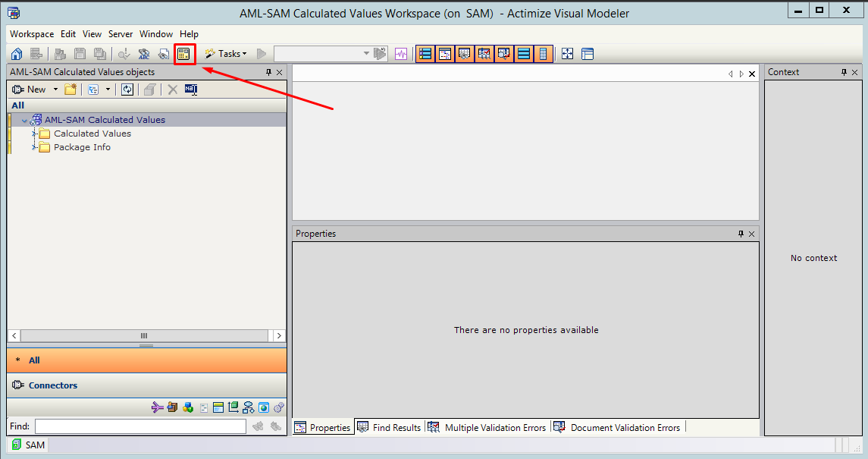This screenshot has width=868, height=459.
Task: Toggle the Properties pane toolbar button
Action: click(x=444, y=54)
